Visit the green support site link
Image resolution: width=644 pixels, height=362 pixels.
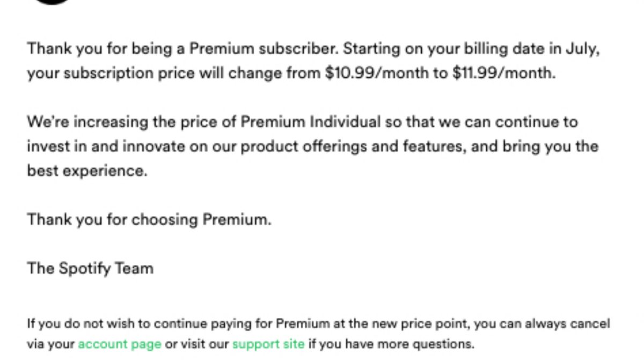pyautogui.click(x=268, y=344)
